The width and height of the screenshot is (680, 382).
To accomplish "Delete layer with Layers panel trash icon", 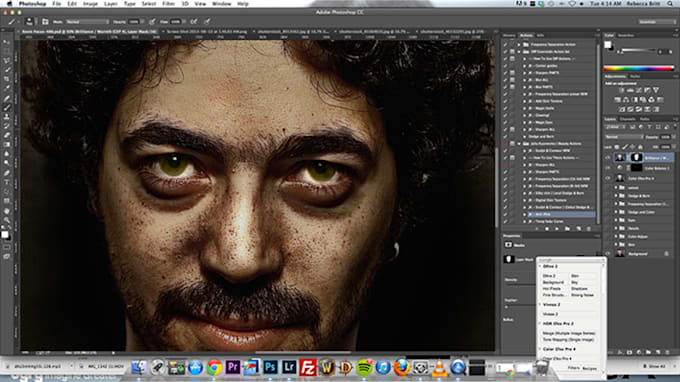I will (x=667, y=353).
